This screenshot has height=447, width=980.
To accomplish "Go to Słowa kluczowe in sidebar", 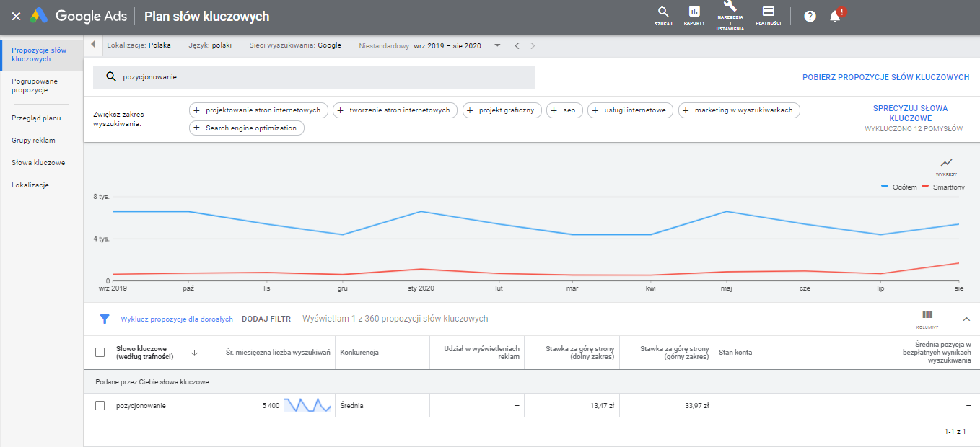I will point(38,163).
